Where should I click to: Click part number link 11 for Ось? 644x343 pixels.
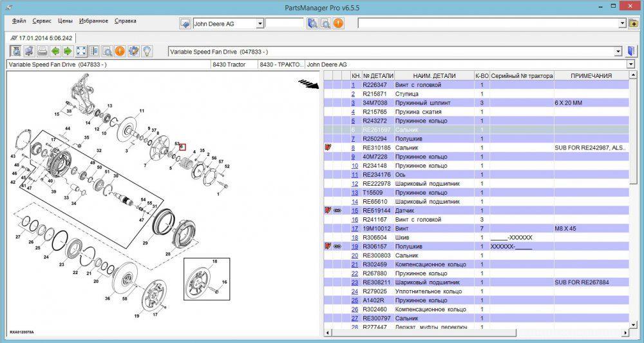point(354,174)
